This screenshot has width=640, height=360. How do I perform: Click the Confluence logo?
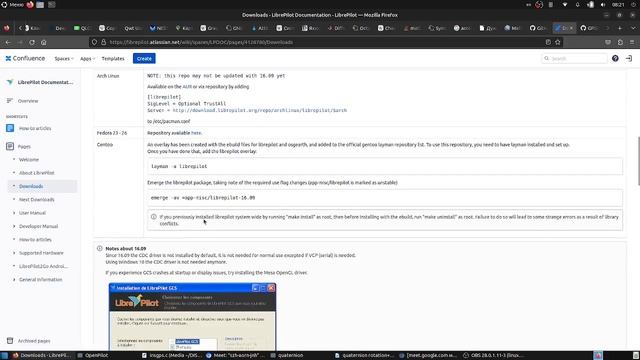[x=25, y=58]
